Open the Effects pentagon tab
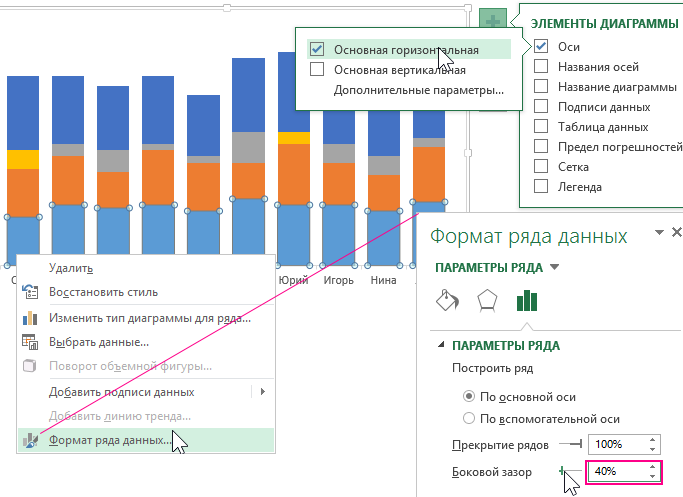The image size is (683, 497). pos(486,301)
